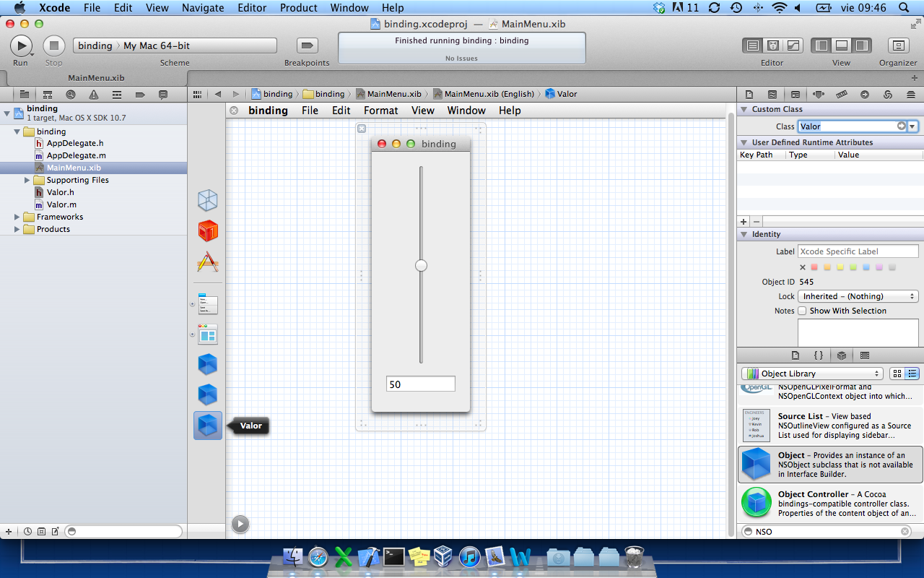
Task: Click the text field showing 50
Action: (x=421, y=384)
